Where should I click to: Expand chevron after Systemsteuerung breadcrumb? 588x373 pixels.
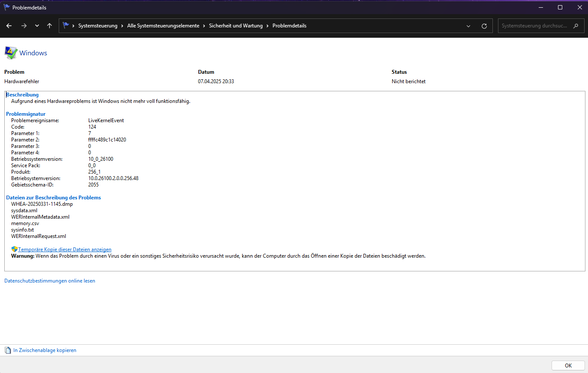(123, 26)
